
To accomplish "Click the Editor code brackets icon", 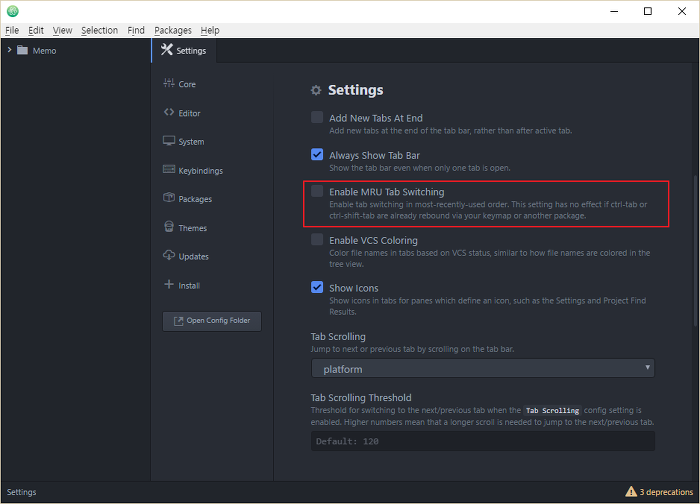I will click(x=169, y=112).
